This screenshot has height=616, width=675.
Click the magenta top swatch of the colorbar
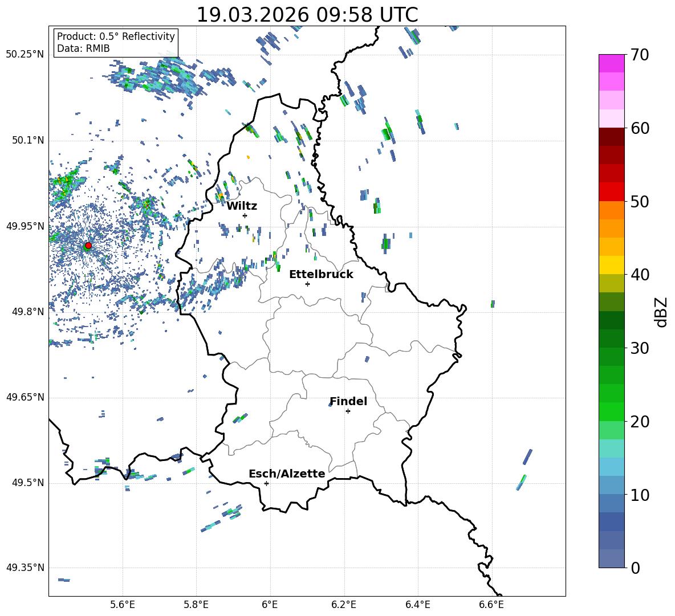click(611, 63)
